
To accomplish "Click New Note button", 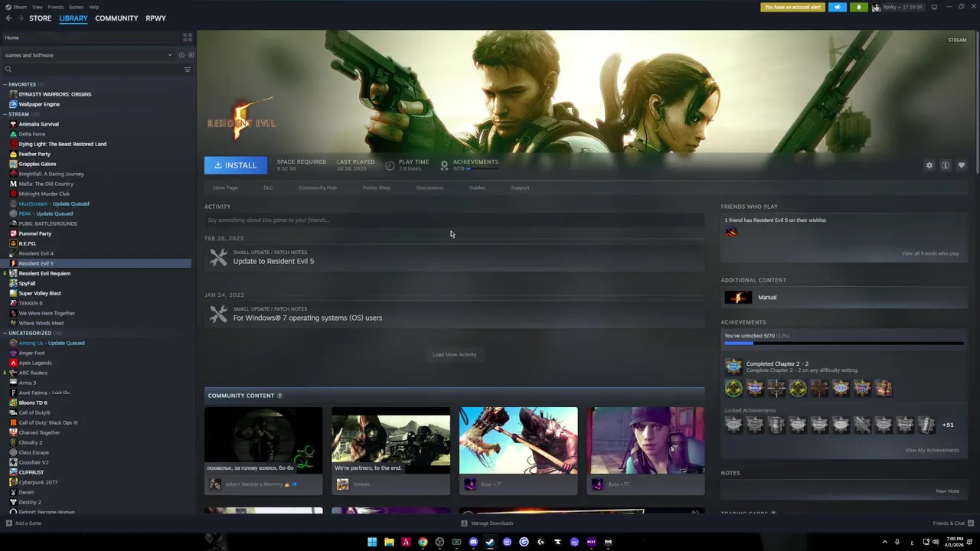I will click(947, 491).
